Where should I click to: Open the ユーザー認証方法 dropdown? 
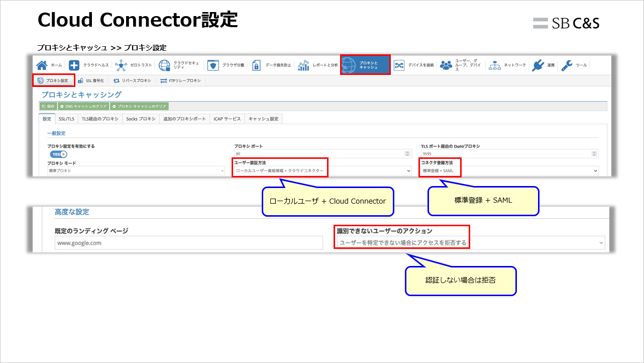(x=323, y=171)
